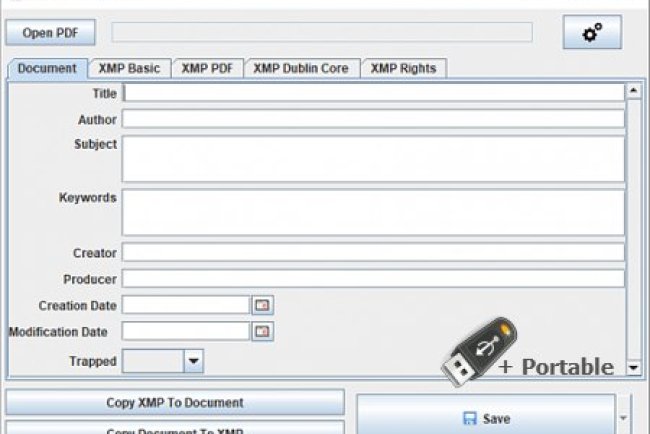Open settings with the gears icon
This screenshot has width=650, height=434.
coord(591,33)
